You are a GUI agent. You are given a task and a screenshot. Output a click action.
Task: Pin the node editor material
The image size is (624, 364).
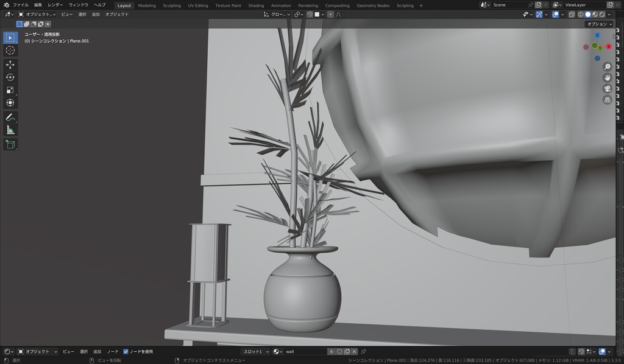[363, 352]
